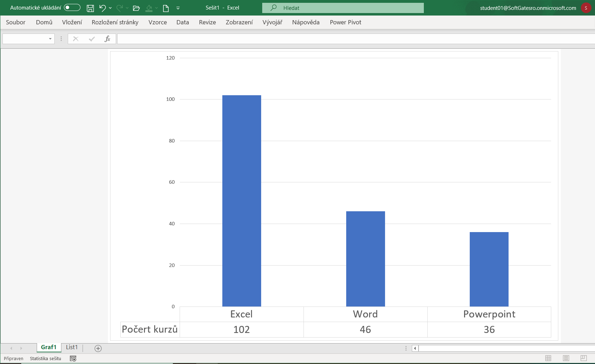Viewport: 595px width, 364px height.
Task: Click the red user avatar
Action: tap(586, 8)
